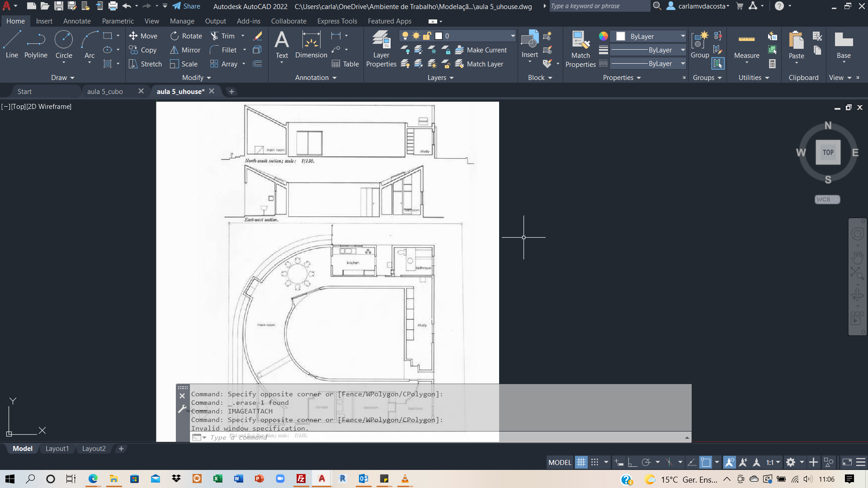Image resolution: width=868 pixels, height=488 pixels.
Task: Toggle snap mode in status bar
Action: click(594, 462)
